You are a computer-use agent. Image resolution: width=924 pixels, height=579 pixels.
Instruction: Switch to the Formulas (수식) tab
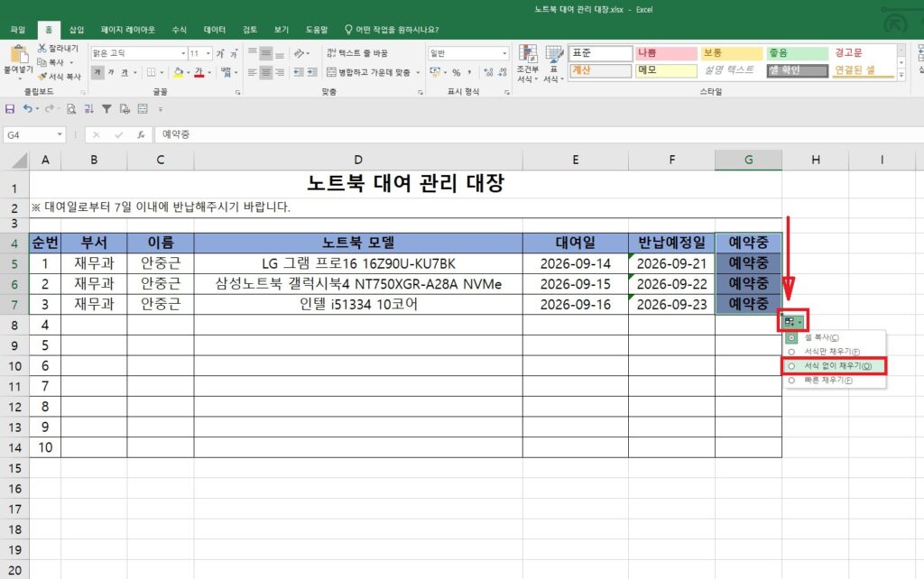pyautogui.click(x=180, y=30)
